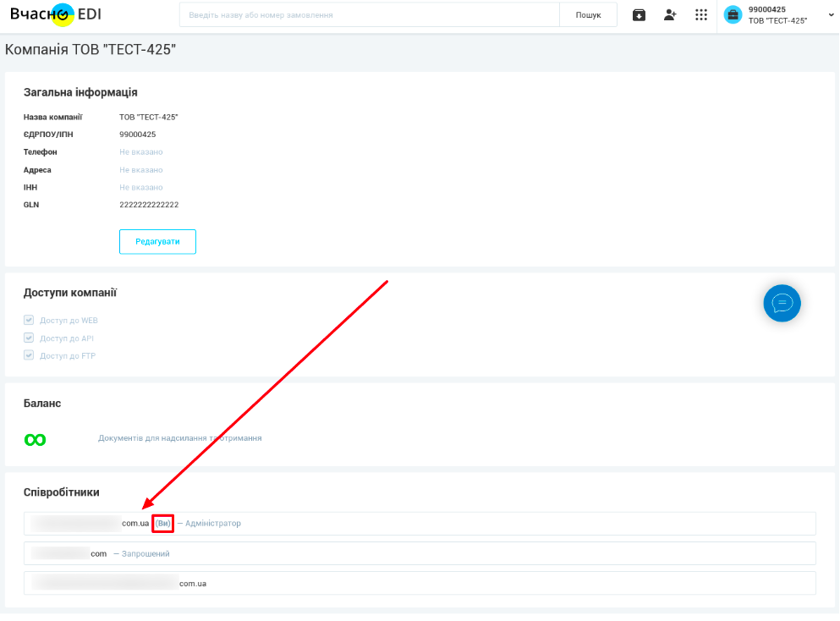840x621 pixels.
Task: Click the green infinity balance icon
Action: (x=36, y=439)
